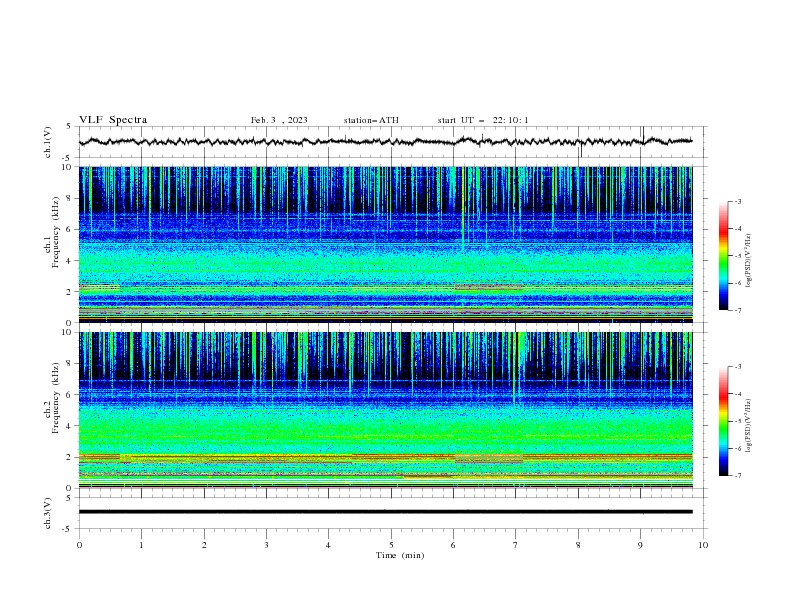Click the time axis tick label "9"
Image resolution: width=792 pixels, height=612 pixels.
point(640,545)
